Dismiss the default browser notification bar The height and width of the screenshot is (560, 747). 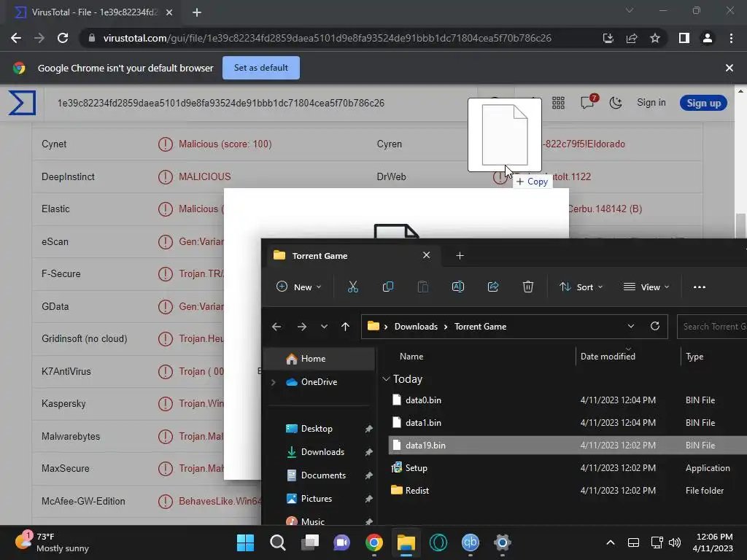pos(729,68)
